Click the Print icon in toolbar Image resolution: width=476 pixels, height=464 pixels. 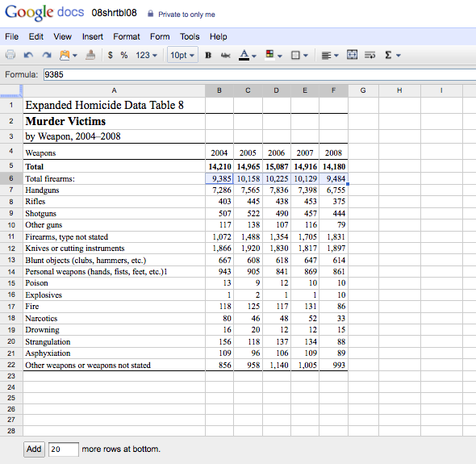pyautogui.click(x=10, y=55)
